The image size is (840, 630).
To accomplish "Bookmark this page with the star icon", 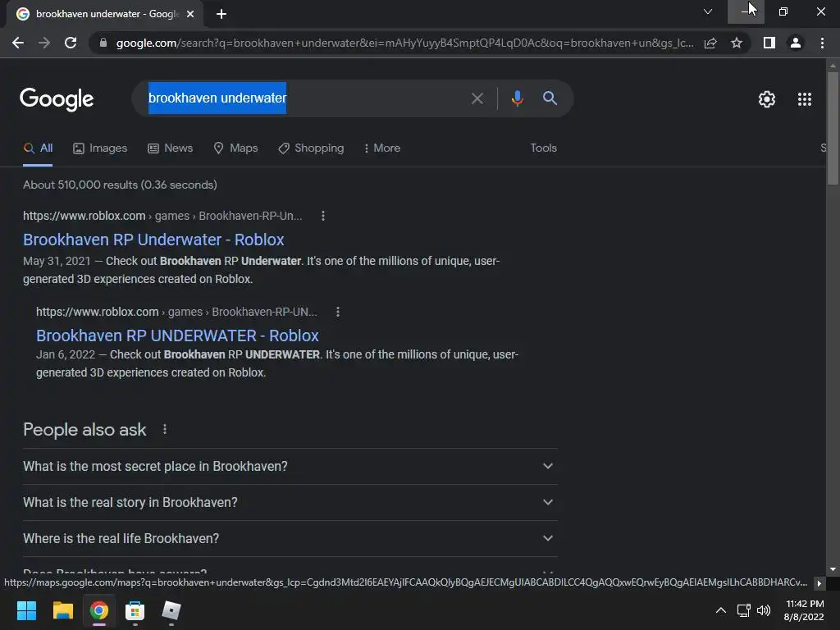I will 737,43.
